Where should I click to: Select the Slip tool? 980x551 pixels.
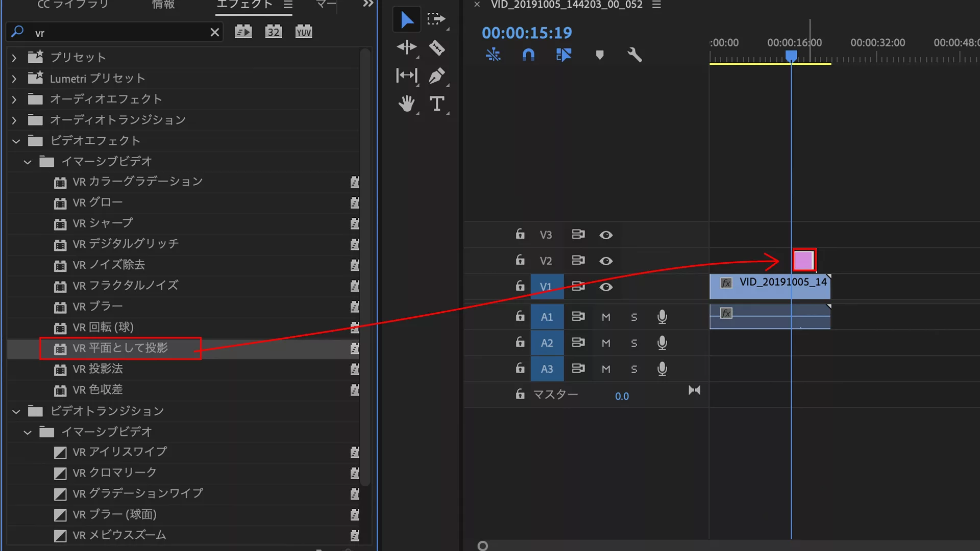(407, 76)
